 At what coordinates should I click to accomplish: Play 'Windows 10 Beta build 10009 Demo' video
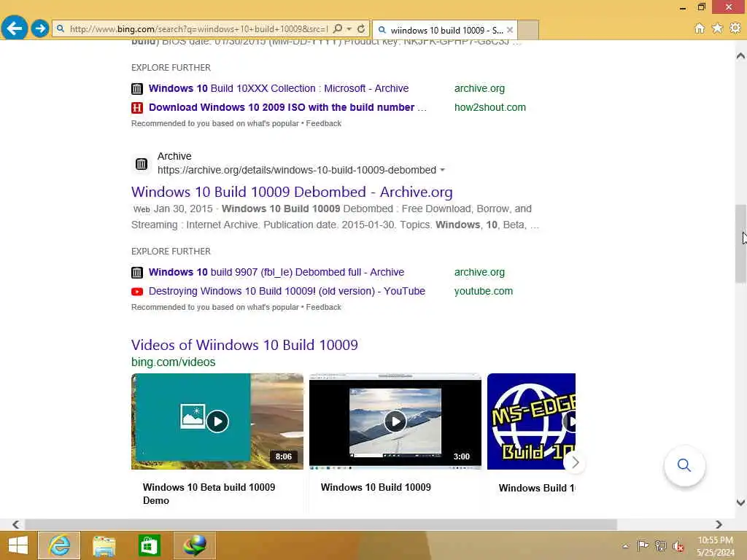point(217,421)
